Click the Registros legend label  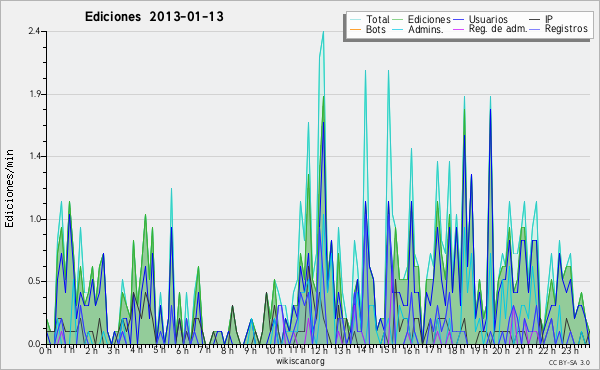pos(566,29)
